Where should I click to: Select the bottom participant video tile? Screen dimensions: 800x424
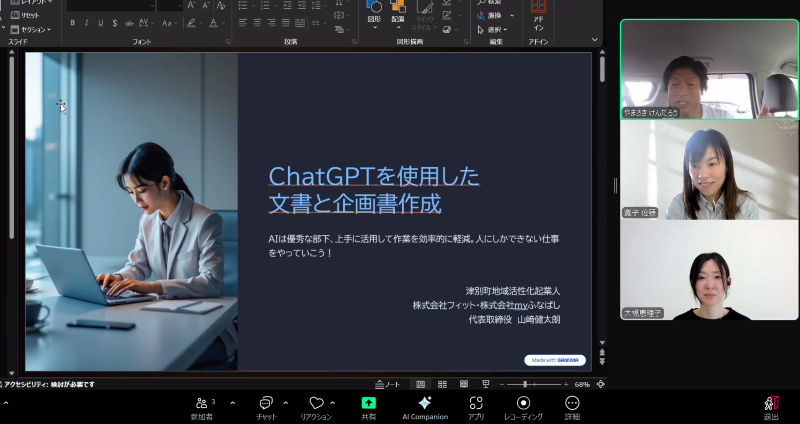[x=709, y=270]
